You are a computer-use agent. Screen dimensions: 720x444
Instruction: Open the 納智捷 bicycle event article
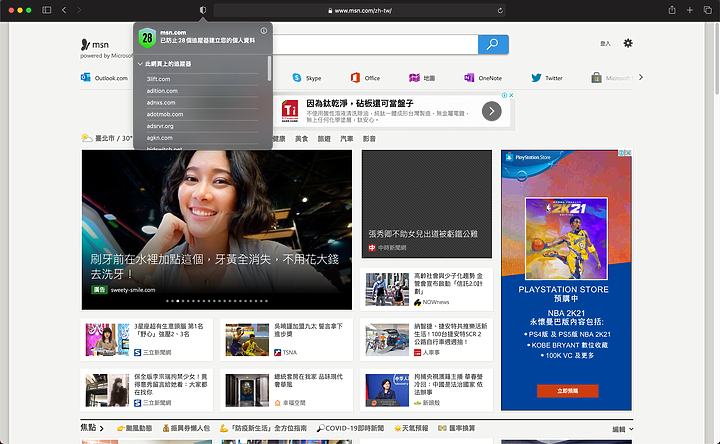coord(427,339)
